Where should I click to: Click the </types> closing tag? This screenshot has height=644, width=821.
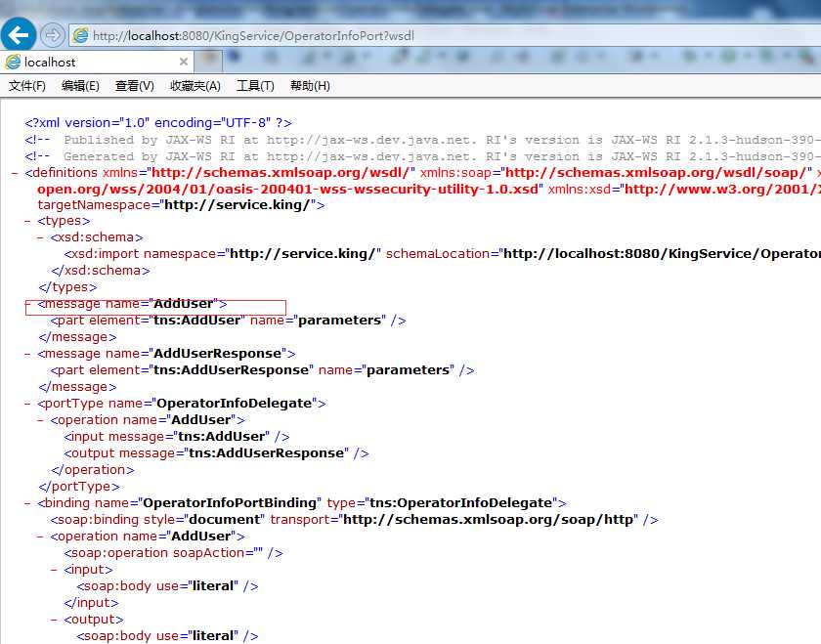(67, 287)
